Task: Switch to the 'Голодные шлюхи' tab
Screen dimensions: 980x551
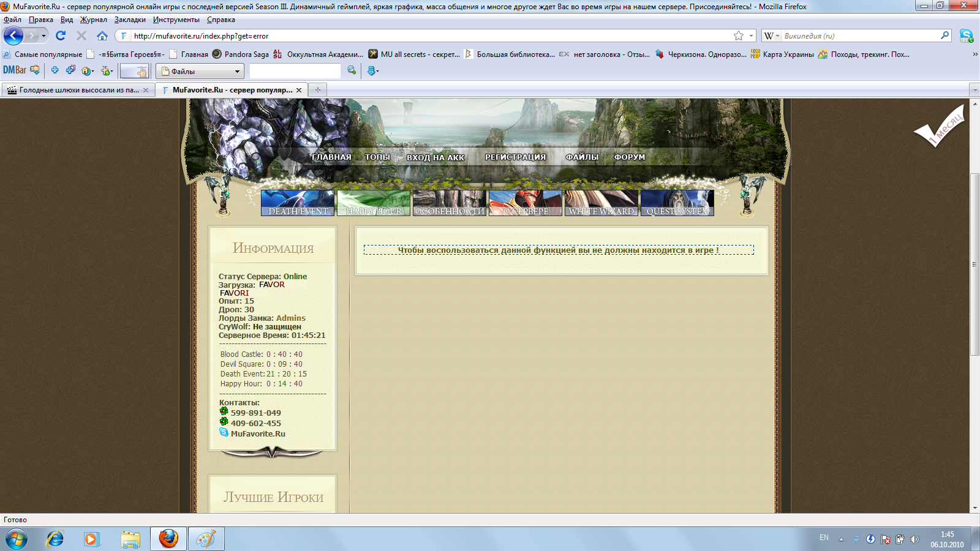Action: click(x=77, y=90)
